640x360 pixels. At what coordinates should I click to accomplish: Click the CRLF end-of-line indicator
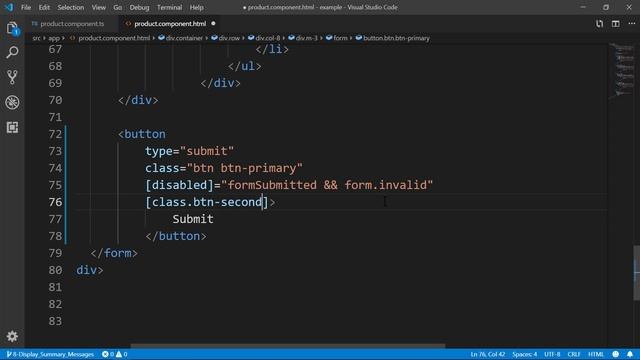[573, 354]
